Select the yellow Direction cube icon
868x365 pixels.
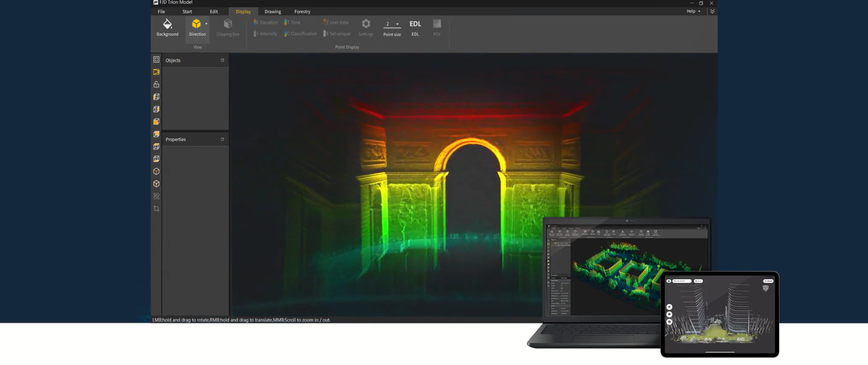pos(196,24)
